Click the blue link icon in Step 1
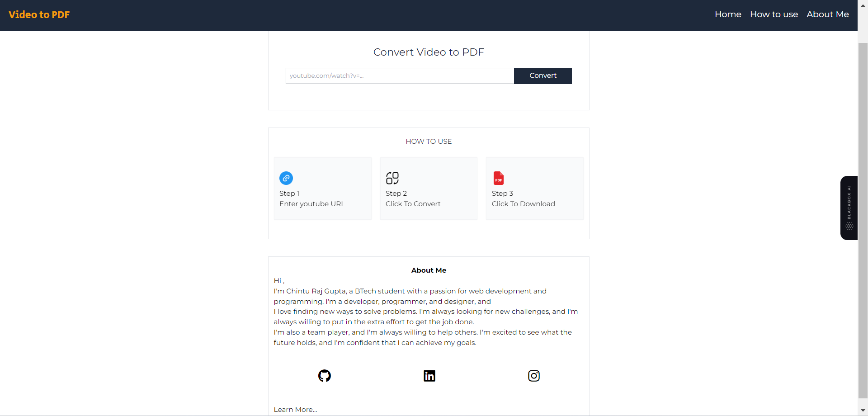This screenshot has width=868, height=416. (x=286, y=178)
